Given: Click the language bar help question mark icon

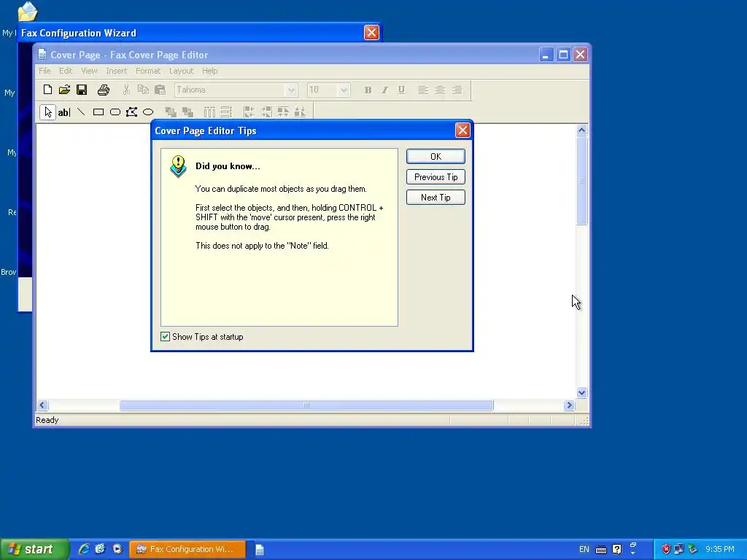Looking at the screenshot, I should click(617, 550).
